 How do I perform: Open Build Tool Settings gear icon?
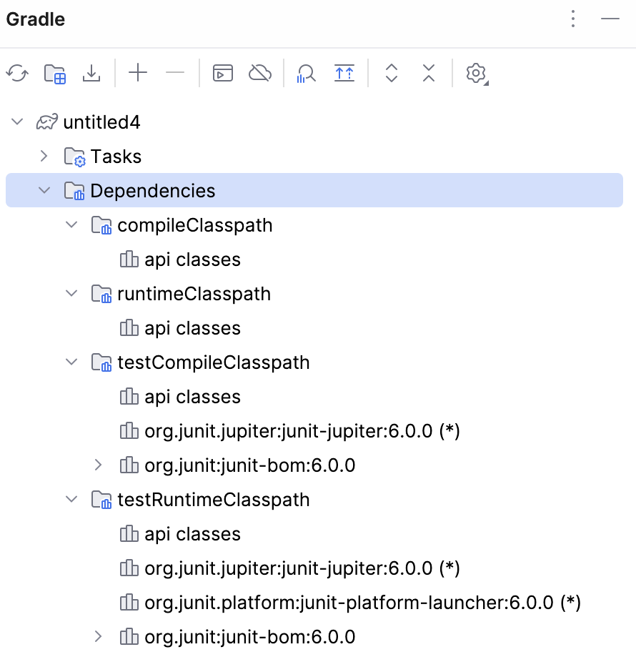pyautogui.click(x=477, y=74)
